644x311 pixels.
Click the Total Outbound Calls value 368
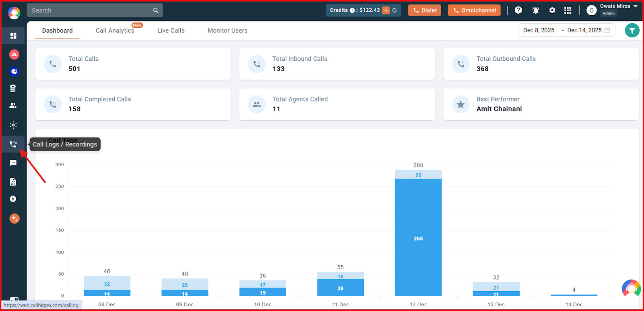[483, 69]
